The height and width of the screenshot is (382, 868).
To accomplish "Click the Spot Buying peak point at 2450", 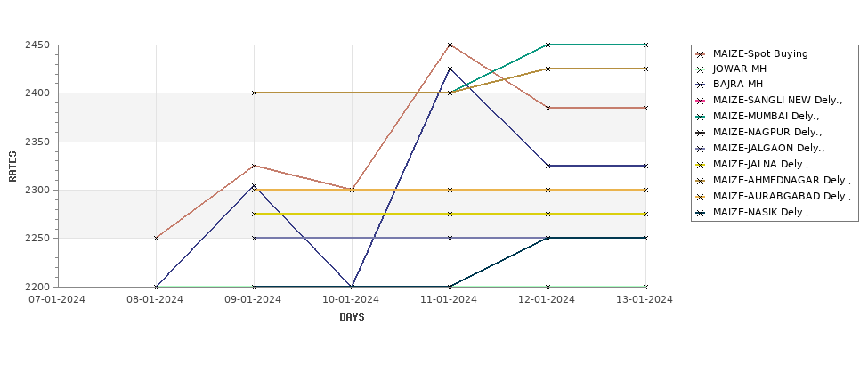I will 450,45.
